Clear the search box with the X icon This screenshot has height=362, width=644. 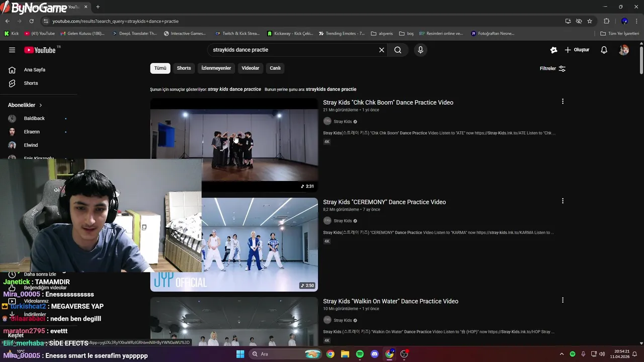pos(381,50)
